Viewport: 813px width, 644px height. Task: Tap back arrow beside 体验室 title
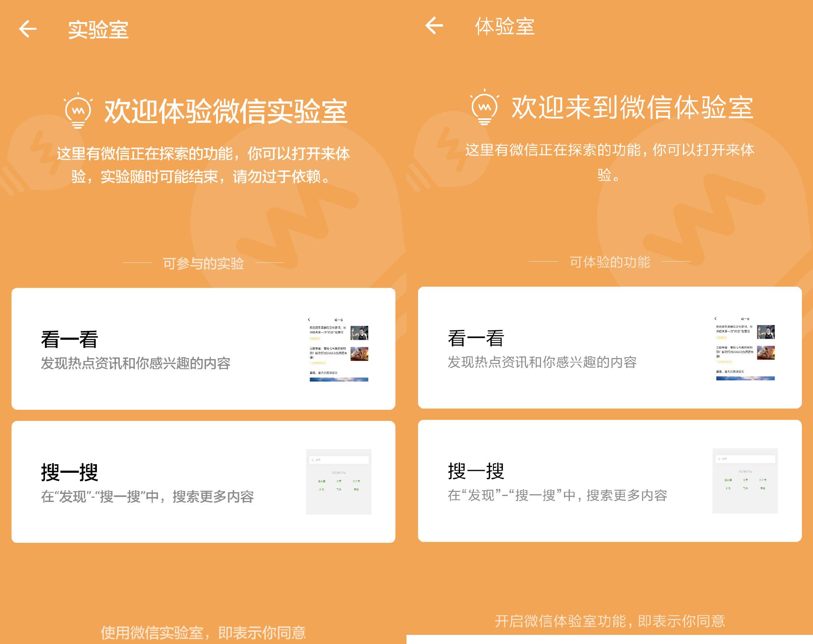point(434,26)
